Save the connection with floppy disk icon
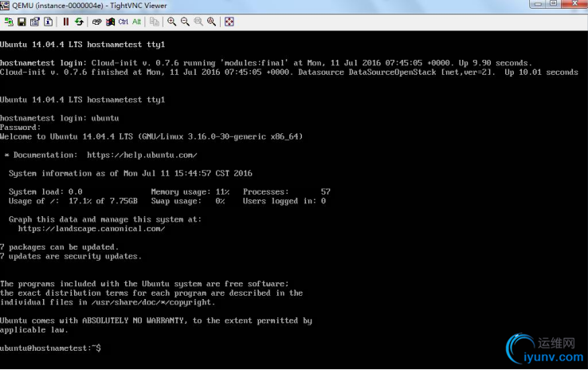588x370 pixels. click(22, 22)
